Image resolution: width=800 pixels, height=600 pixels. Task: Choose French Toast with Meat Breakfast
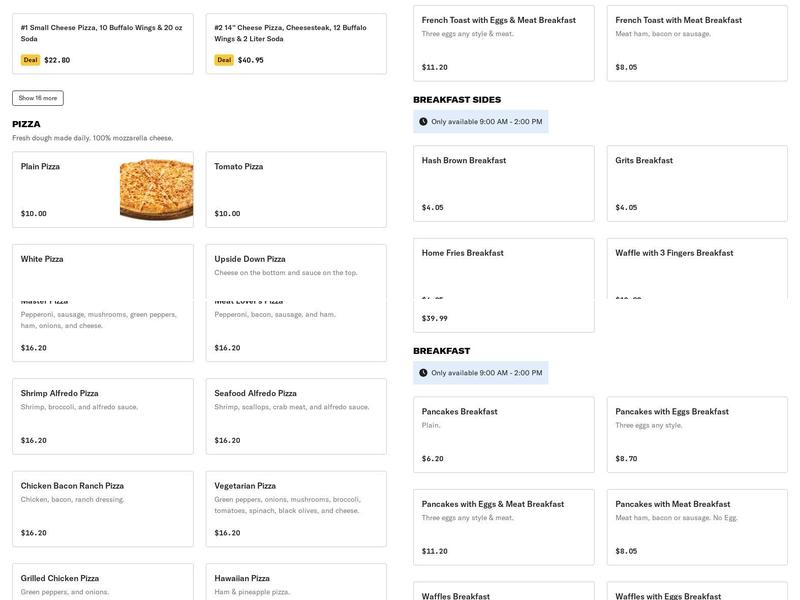click(x=697, y=43)
